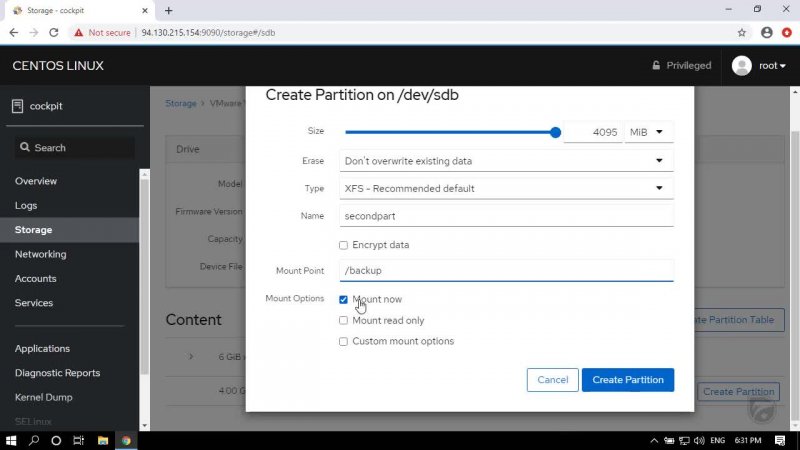
Task: Open Networking in the sidebar
Action: pyautogui.click(x=40, y=254)
